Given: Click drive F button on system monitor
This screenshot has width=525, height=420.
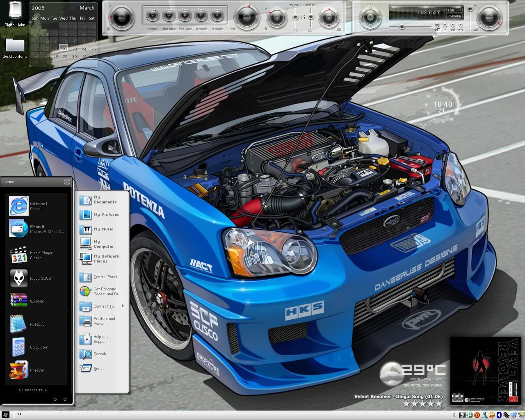Looking at the screenshot, I should click(x=201, y=16).
